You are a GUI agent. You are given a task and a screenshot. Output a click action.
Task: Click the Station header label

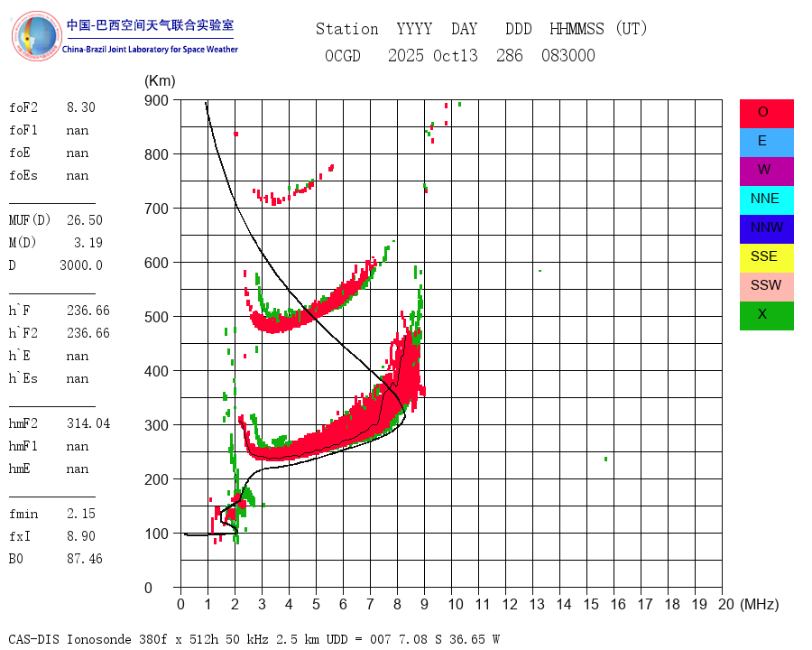(347, 29)
